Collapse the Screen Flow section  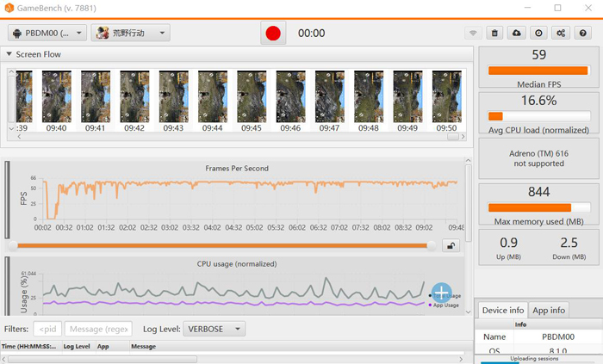[9, 54]
